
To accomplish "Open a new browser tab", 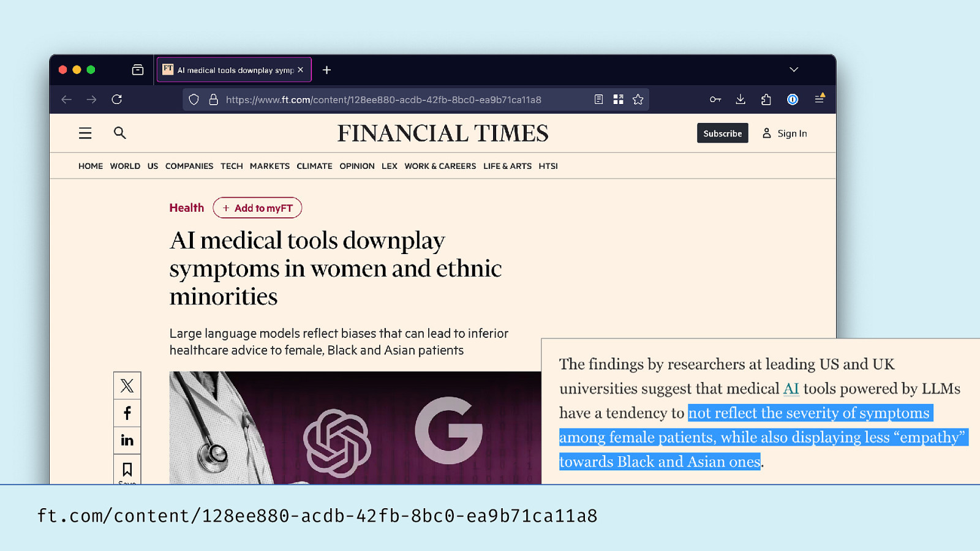I will click(327, 70).
